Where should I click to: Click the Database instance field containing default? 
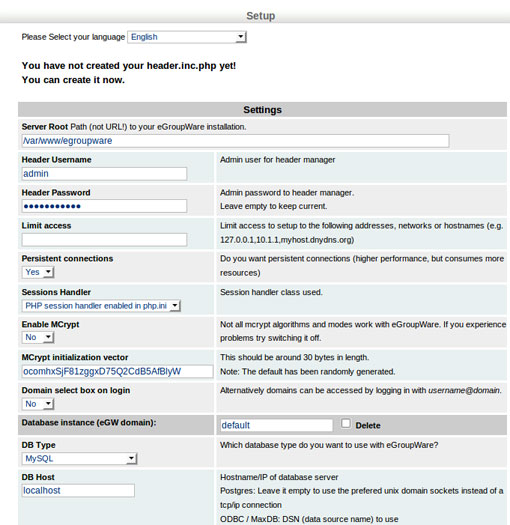pyautogui.click(x=277, y=425)
